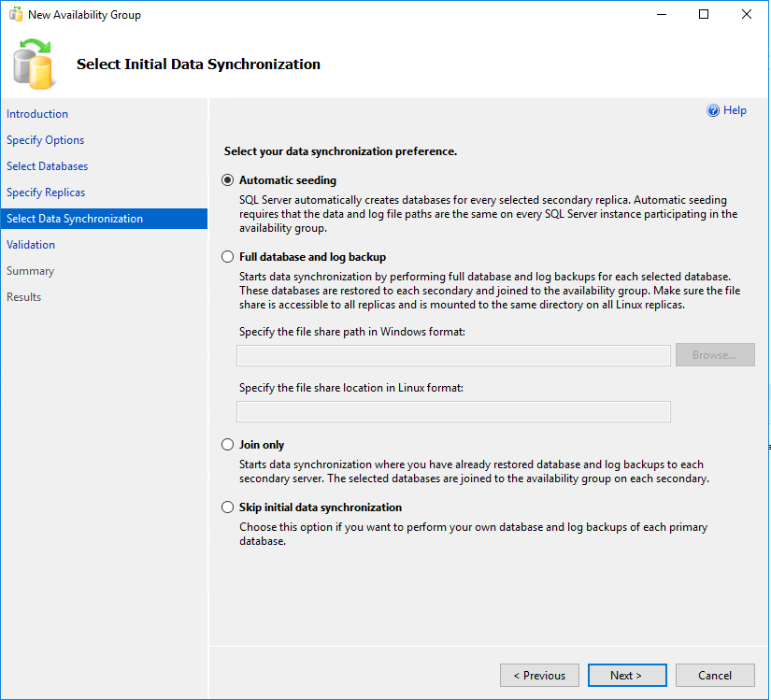Click 'Select your data synchronization preference.' heading

340,151
